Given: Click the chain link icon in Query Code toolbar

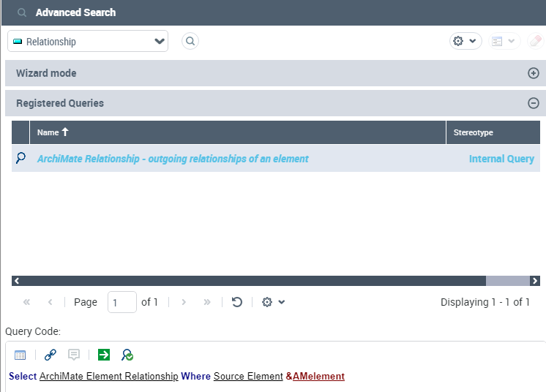Looking at the screenshot, I should coord(50,355).
